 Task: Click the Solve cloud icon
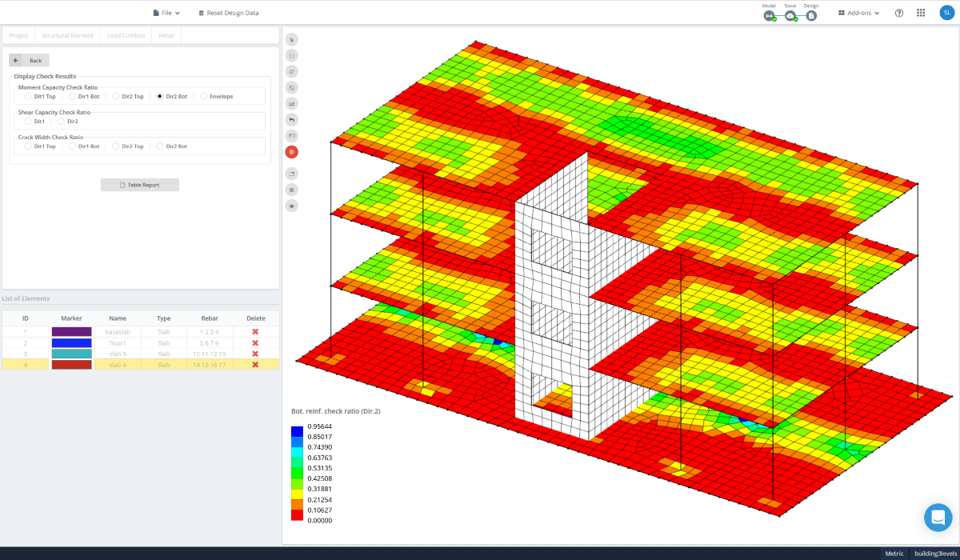tap(790, 15)
